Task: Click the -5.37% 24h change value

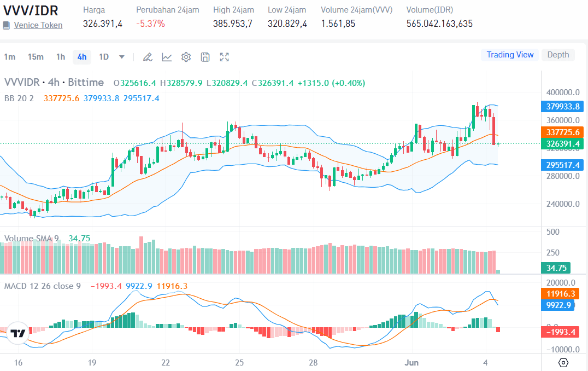Action: click(150, 24)
